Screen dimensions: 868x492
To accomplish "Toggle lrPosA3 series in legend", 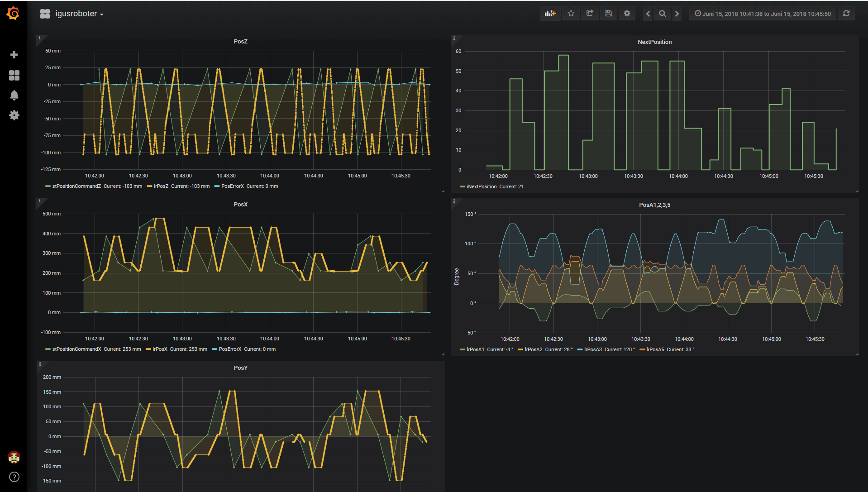I will pyautogui.click(x=593, y=349).
